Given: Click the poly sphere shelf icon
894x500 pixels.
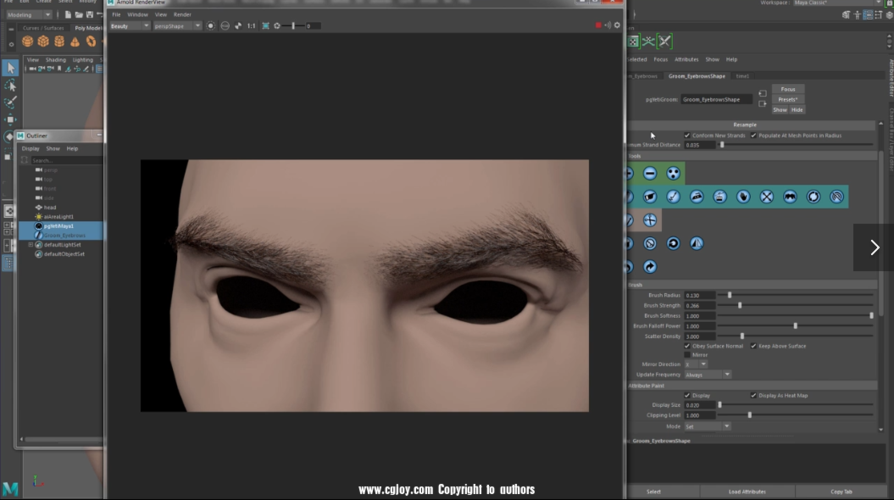Looking at the screenshot, I should (x=27, y=41).
